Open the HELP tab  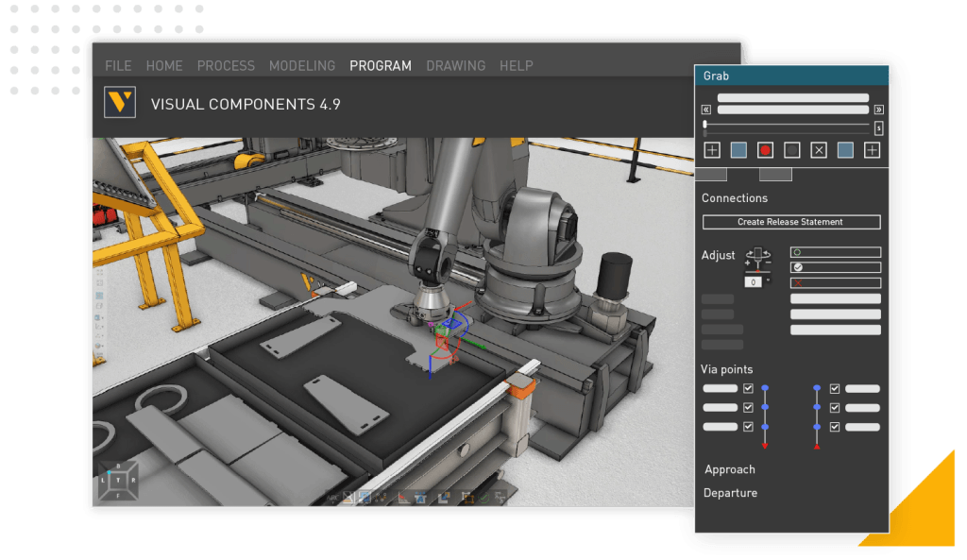pyautogui.click(x=517, y=65)
